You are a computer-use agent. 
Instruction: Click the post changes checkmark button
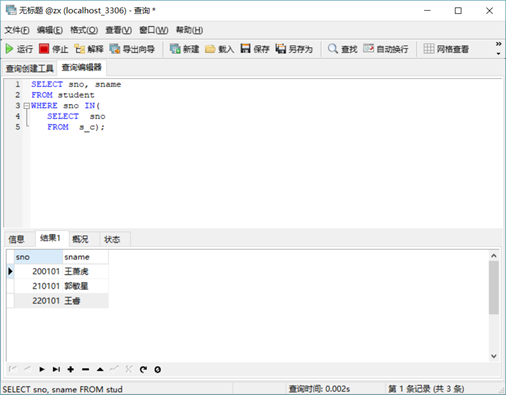pyautogui.click(x=114, y=369)
